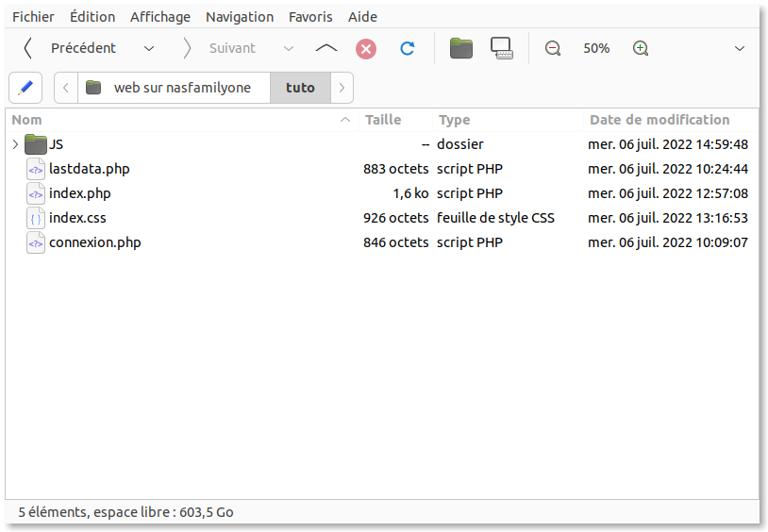The width and height of the screenshot is (768, 532).
Task: Open home folder using green folder icon
Action: [x=461, y=48]
